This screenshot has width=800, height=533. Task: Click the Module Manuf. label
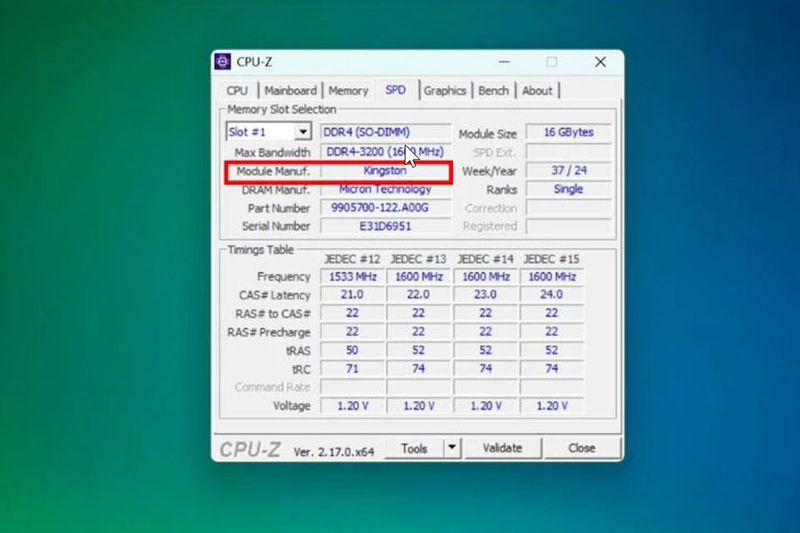(273, 171)
